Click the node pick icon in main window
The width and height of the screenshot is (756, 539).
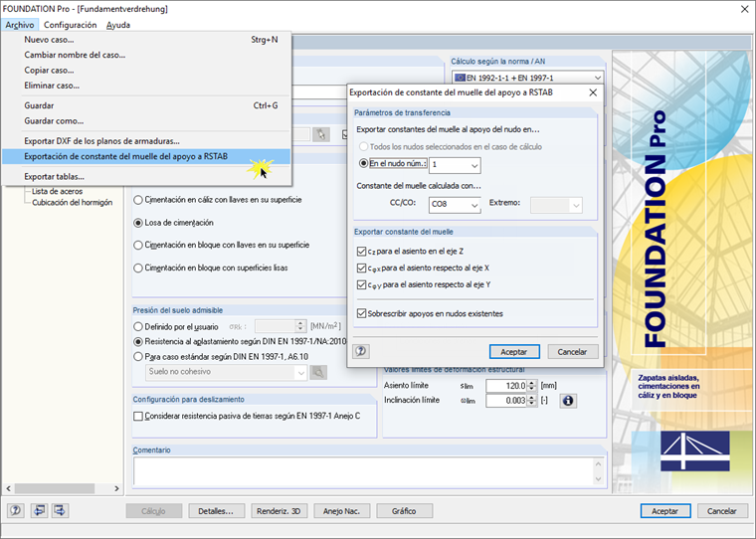point(321,134)
